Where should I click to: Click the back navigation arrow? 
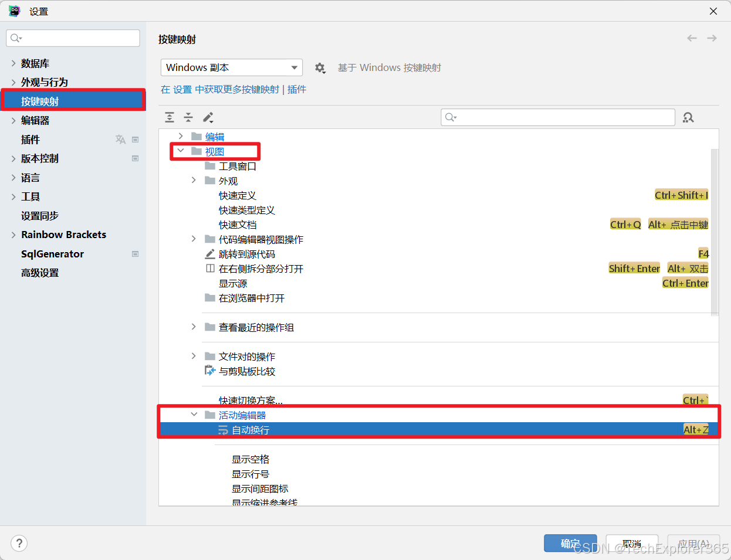coord(692,38)
